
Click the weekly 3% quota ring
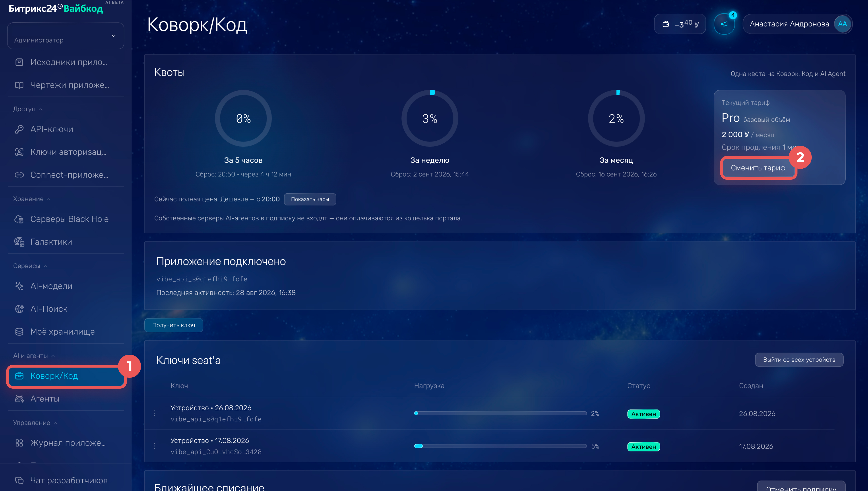click(x=430, y=118)
